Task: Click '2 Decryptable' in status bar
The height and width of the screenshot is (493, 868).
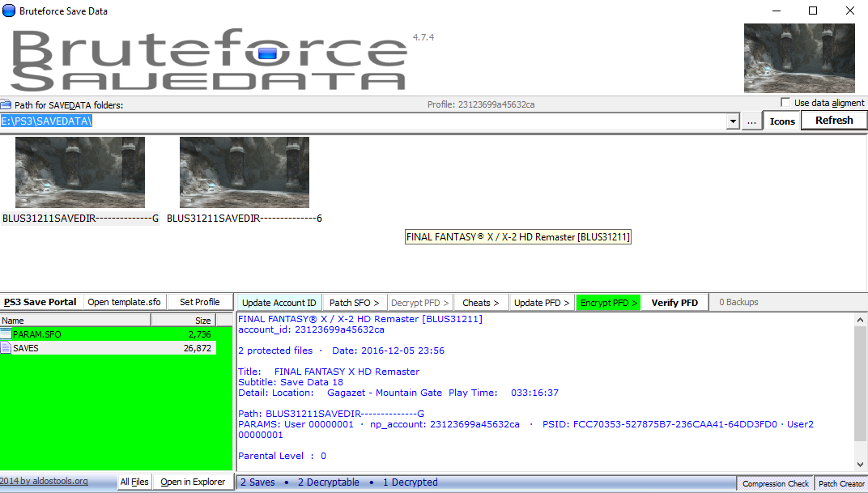Action: (x=328, y=482)
